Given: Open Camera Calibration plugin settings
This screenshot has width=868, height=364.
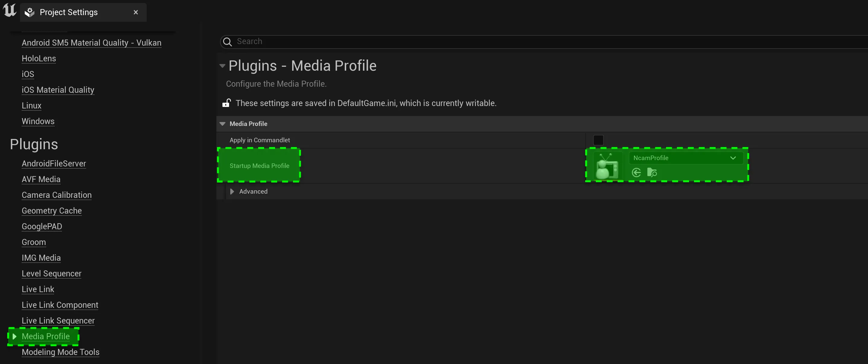Looking at the screenshot, I should point(57,195).
